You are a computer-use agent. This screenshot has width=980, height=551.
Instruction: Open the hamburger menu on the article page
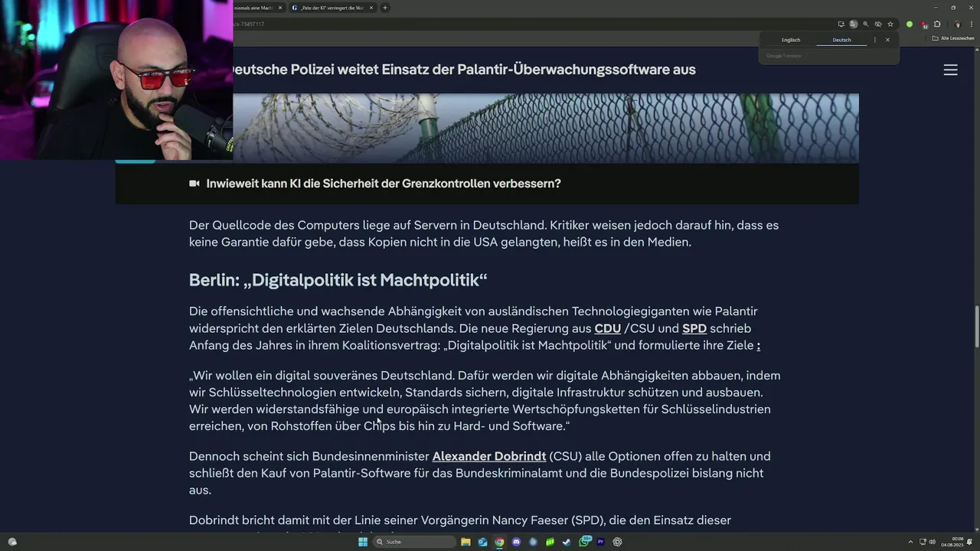(x=950, y=70)
